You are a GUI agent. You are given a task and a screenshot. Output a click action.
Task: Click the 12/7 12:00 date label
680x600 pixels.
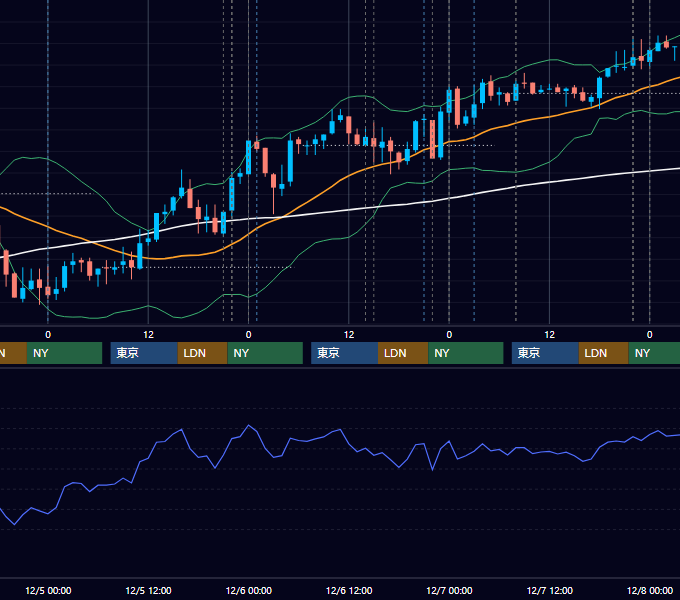point(549,590)
